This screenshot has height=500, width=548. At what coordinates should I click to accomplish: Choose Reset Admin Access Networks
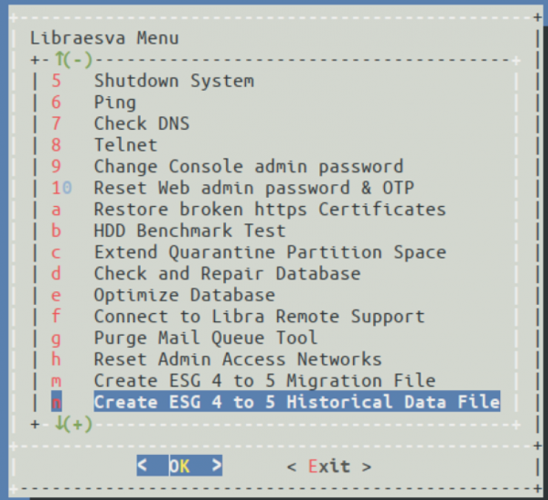tap(238, 359)
